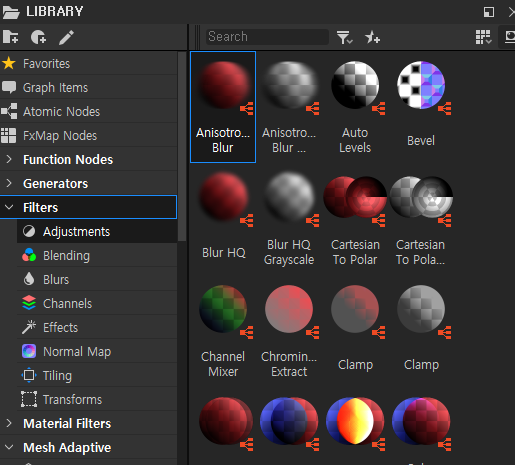This screenshot has height=465, width=515.
Task: Open the Favorites category
Action: [x=88, y=63]
